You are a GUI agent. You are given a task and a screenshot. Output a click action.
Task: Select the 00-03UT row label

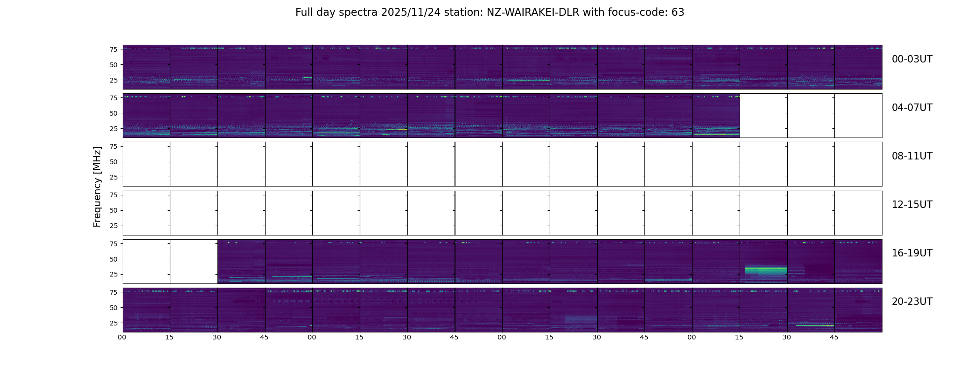(912, 59)
